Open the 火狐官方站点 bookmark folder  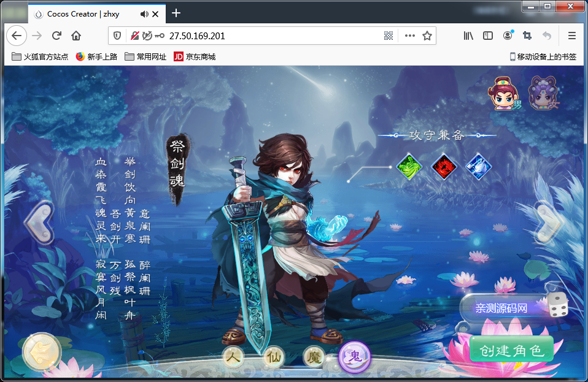tap(40, 57)
